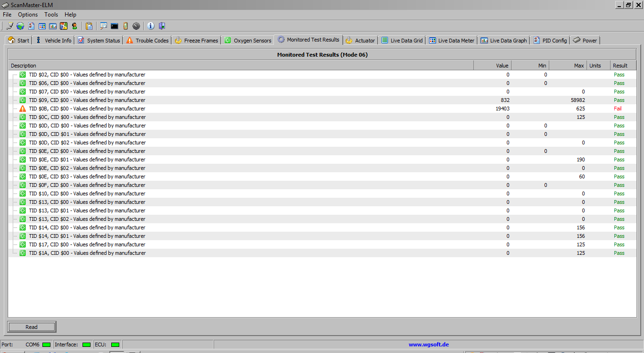Image resolution: width=644 pixels, height=353 pixels.
Task: Open the Tools menu
Action: (x=51, y=15)
